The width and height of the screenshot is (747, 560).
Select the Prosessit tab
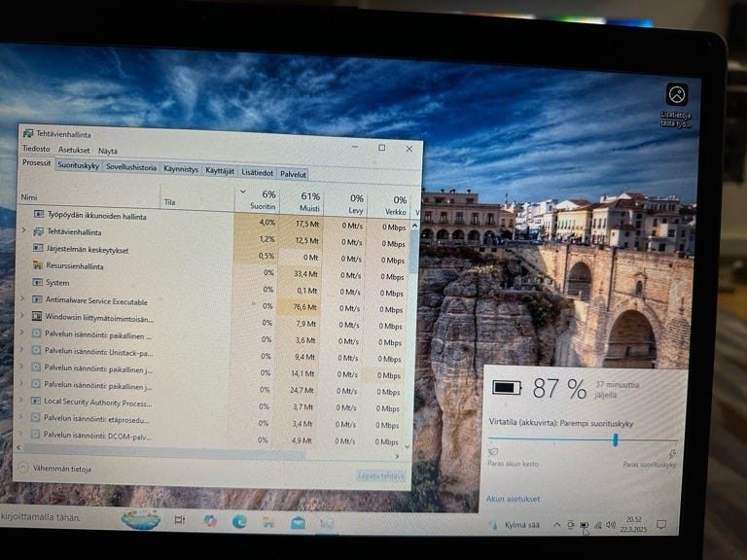tap(37, 163)
